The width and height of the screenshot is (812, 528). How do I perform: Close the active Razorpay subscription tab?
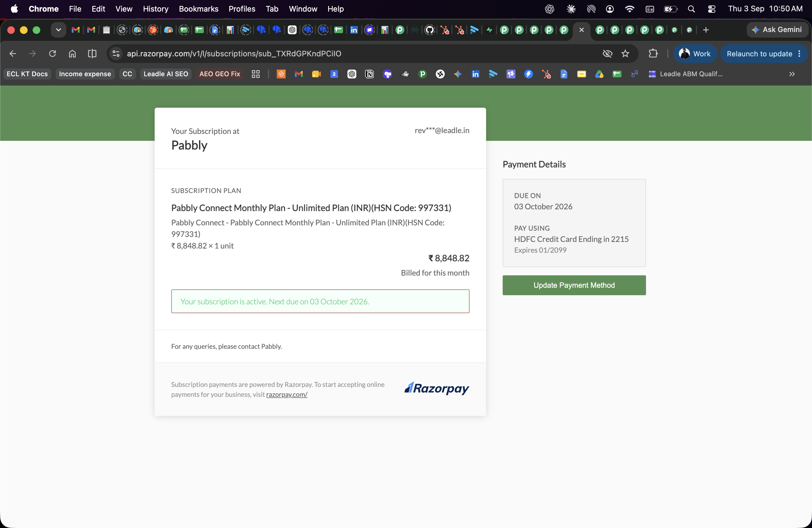click(582, 30)
